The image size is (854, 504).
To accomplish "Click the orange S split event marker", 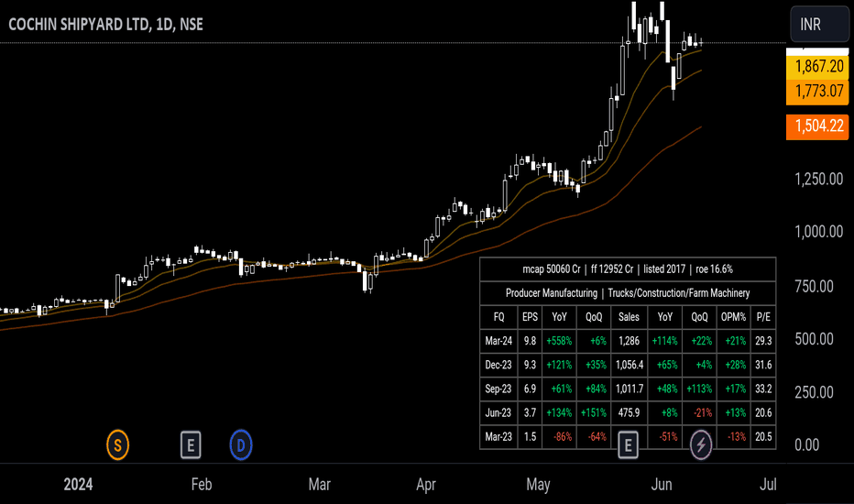I will (117, 445).
